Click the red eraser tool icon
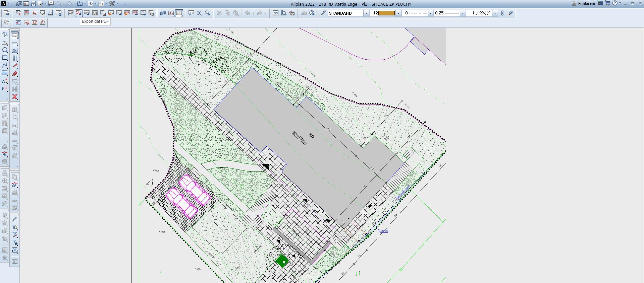Viewport: 644px width, 283px height. (x=15, y=74)
